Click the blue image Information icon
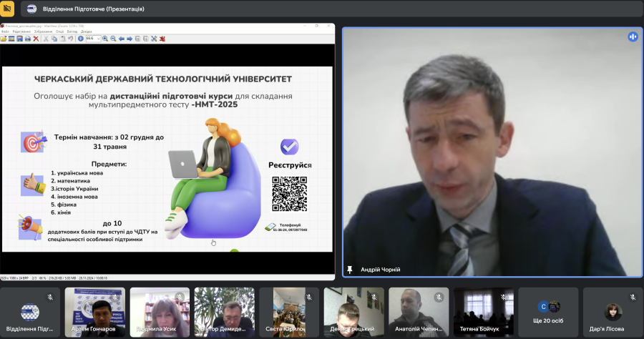The height and width of the screenshot is (339, 644). click(80, 39)
